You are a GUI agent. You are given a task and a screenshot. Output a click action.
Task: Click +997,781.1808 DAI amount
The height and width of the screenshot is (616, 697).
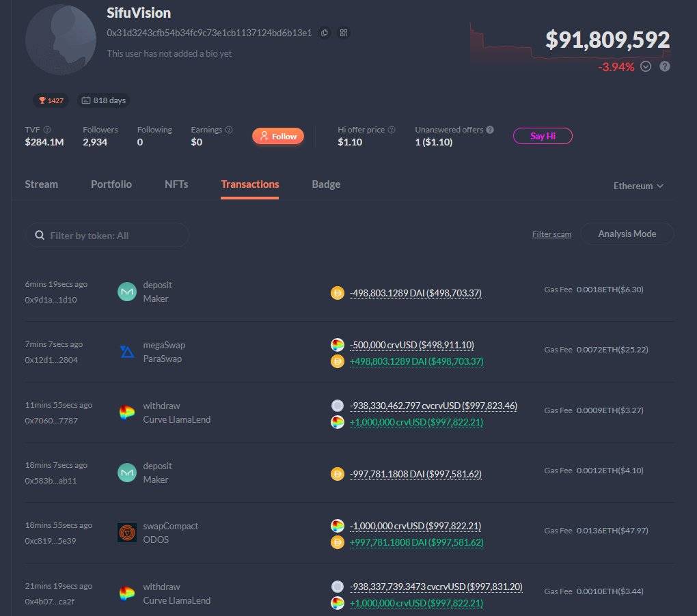(x=416, y=542)
